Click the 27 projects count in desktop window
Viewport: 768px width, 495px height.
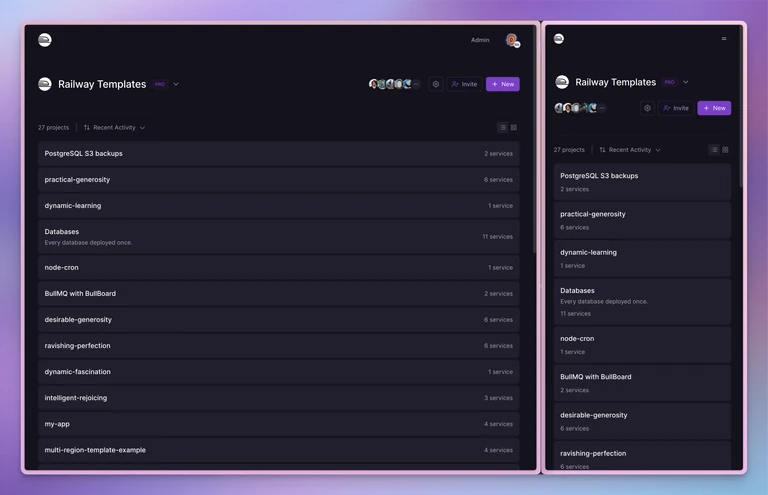tap(53, 127)
